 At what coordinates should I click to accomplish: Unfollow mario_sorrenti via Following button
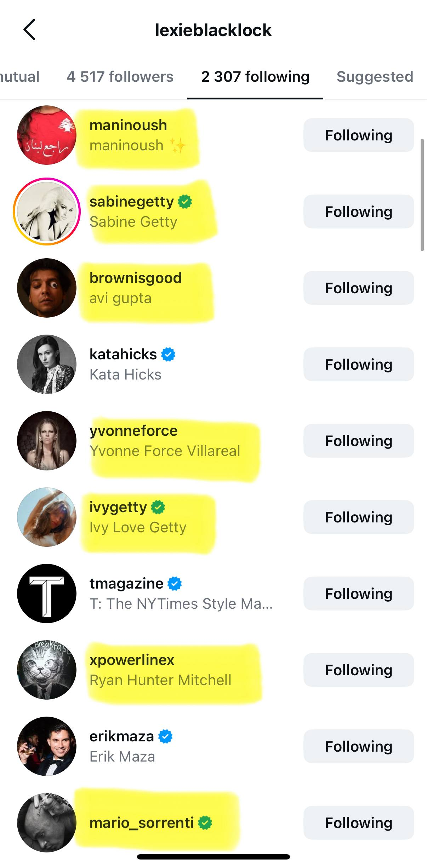tap(358, 823)
